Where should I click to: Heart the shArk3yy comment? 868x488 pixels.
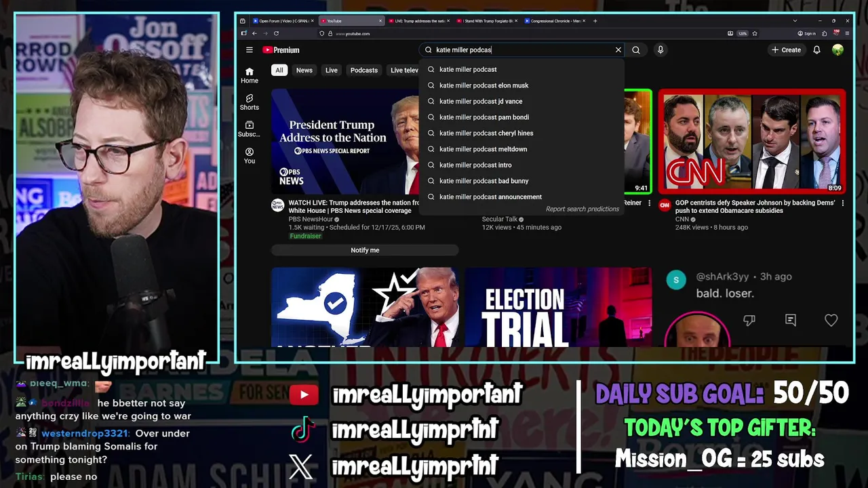[x=831, y=320]
